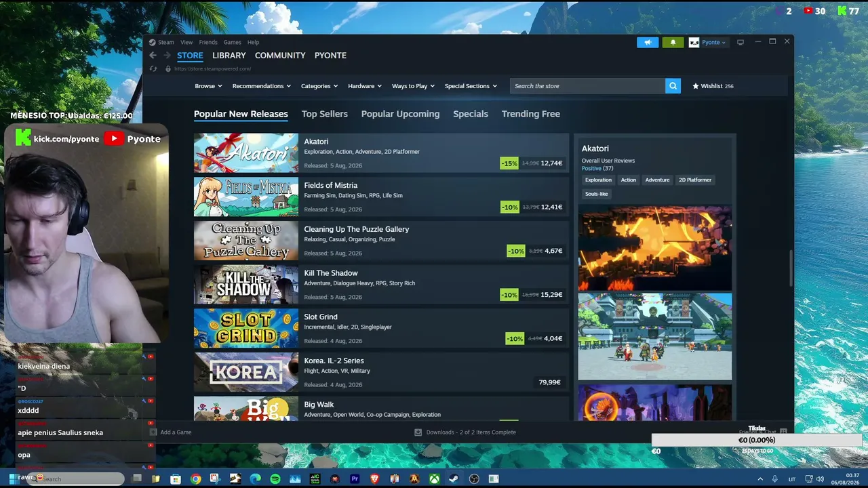Open the Fields of Mistria listing
This screenshot has height=488, width=868.
[x=381, y=197]
